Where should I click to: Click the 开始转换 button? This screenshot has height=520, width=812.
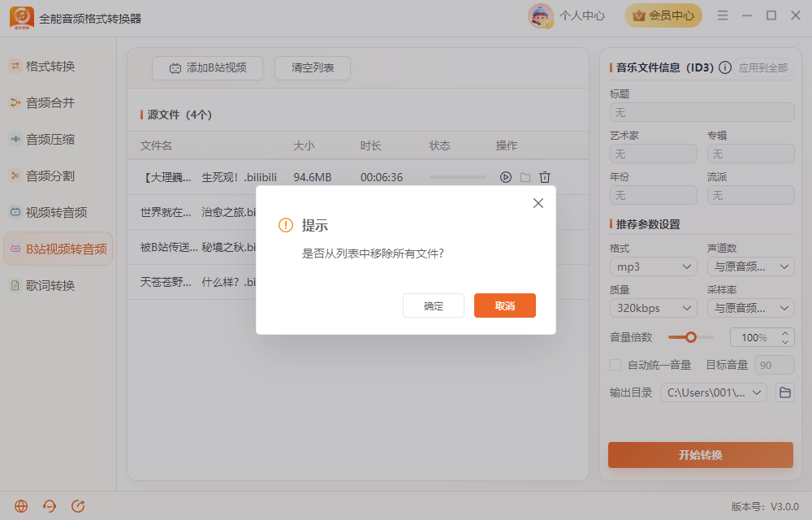tap(701, 455)
